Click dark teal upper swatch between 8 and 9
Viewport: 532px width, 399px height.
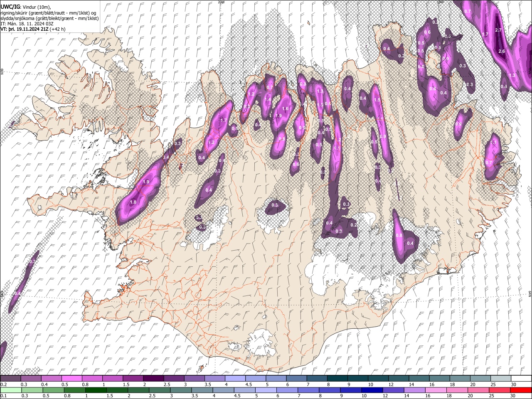pyautogui.click(x=337, y=379)
